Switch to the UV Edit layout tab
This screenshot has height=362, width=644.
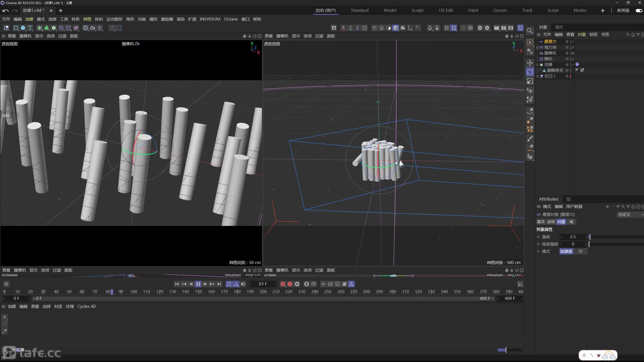tap(446, 10)
